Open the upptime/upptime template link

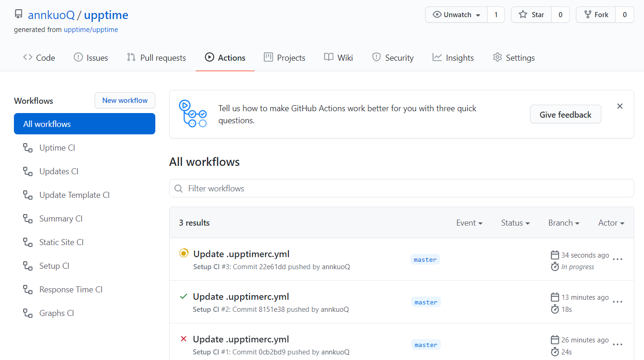click(91, 29)
